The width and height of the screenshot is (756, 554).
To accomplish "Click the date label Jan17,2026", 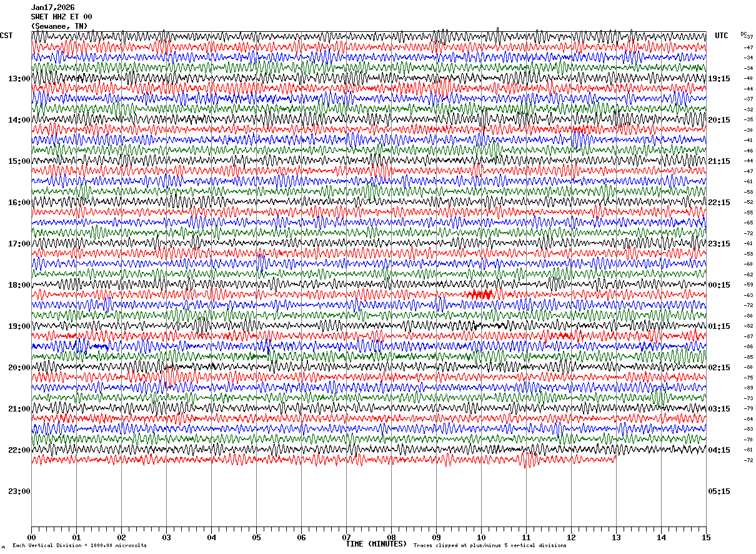I will tap(53, 8).
